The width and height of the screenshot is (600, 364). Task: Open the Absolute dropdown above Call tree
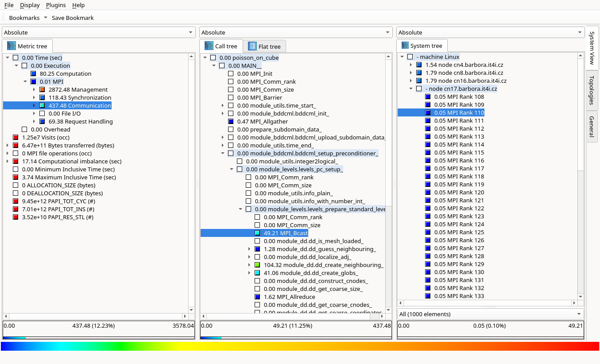(296, 32)
